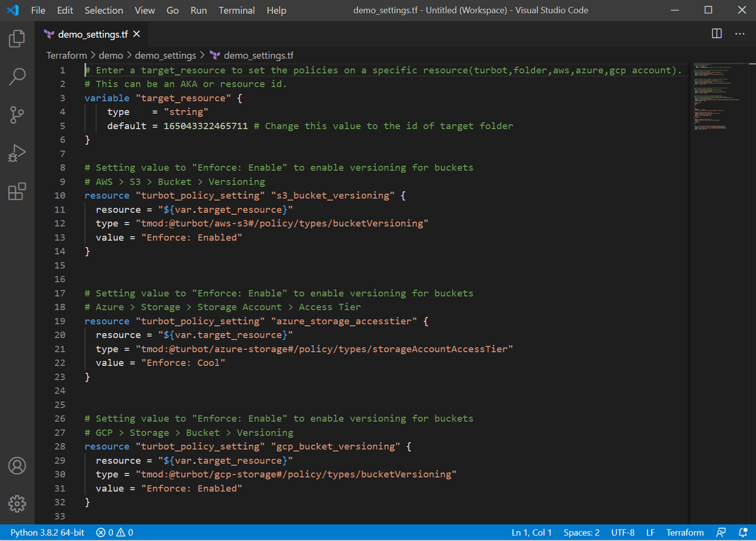This screenshot has height=541, width=756.
Task: Click line number 28 in gutter
Action: click(60, 446)
